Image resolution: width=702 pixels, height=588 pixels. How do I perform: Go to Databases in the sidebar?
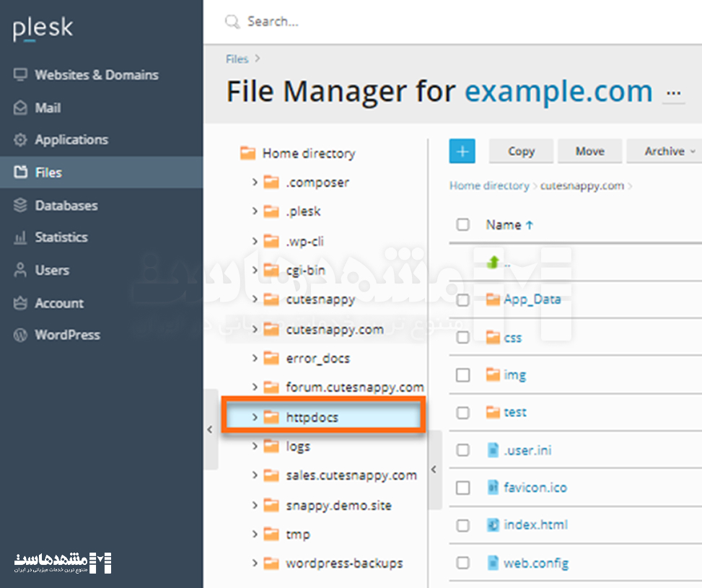click(66, 206)
